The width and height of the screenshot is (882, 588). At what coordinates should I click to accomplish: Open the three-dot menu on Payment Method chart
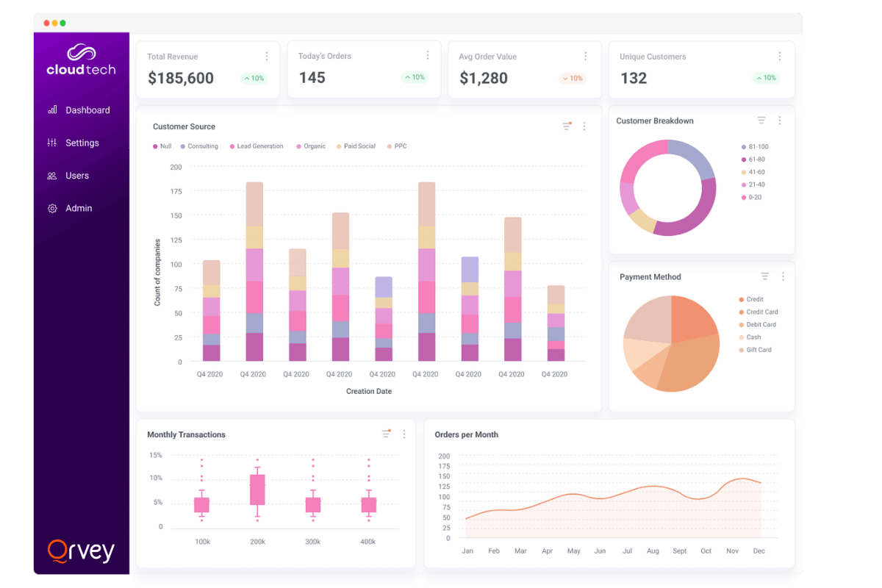pyautogui.click(x=781, y=276)
